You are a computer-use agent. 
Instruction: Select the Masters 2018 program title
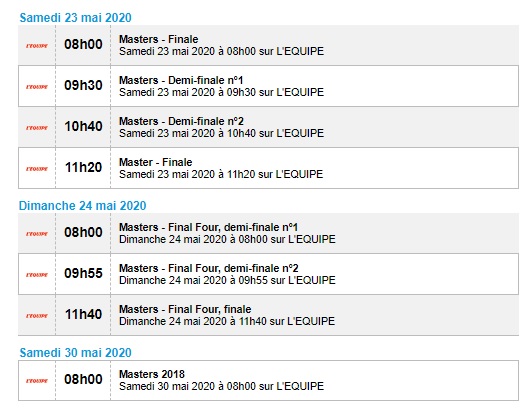pos(152,374)
